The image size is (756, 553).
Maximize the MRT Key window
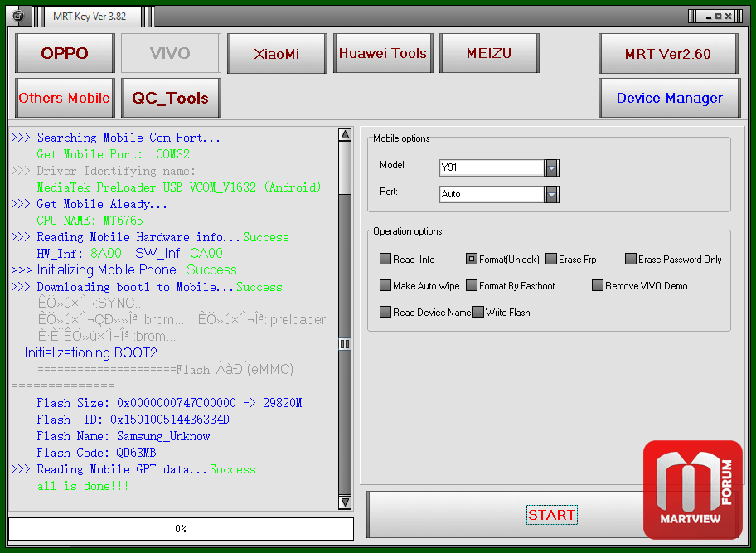[719, 17]
